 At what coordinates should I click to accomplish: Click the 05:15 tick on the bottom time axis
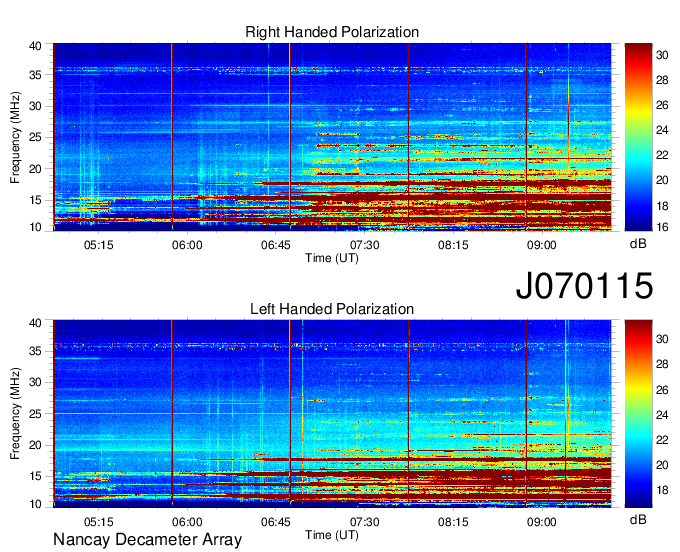(98, 522)
